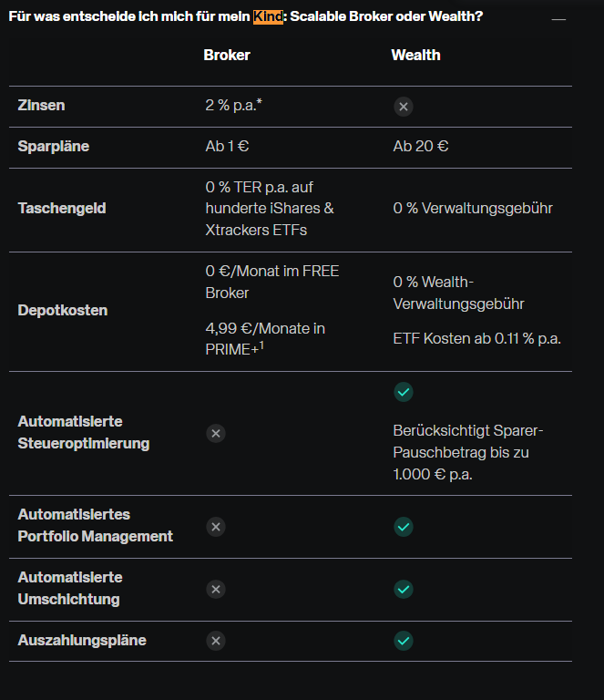Click checkmark icon in Auszahlungspläne row
The image size is (604, 700).
(x=404, y=641)
